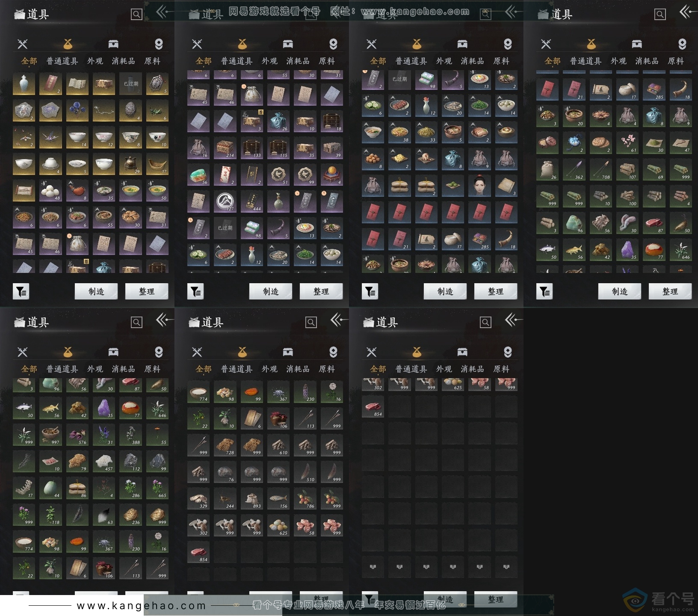Select the sack item with count 26
The image size is (698, 616).
547,169
